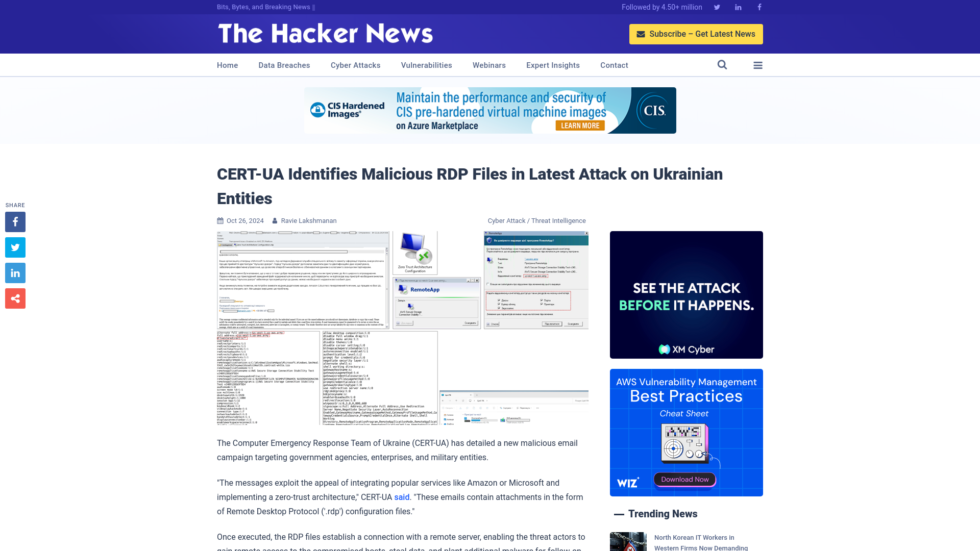Click the LinkedIn share icon

click(x=15, y=272)
